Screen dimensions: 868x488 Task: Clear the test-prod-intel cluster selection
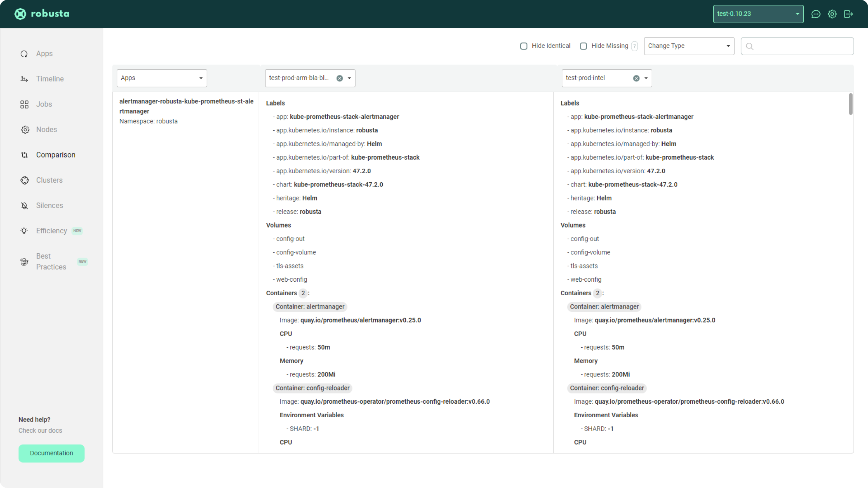click(x=636, y=78)
